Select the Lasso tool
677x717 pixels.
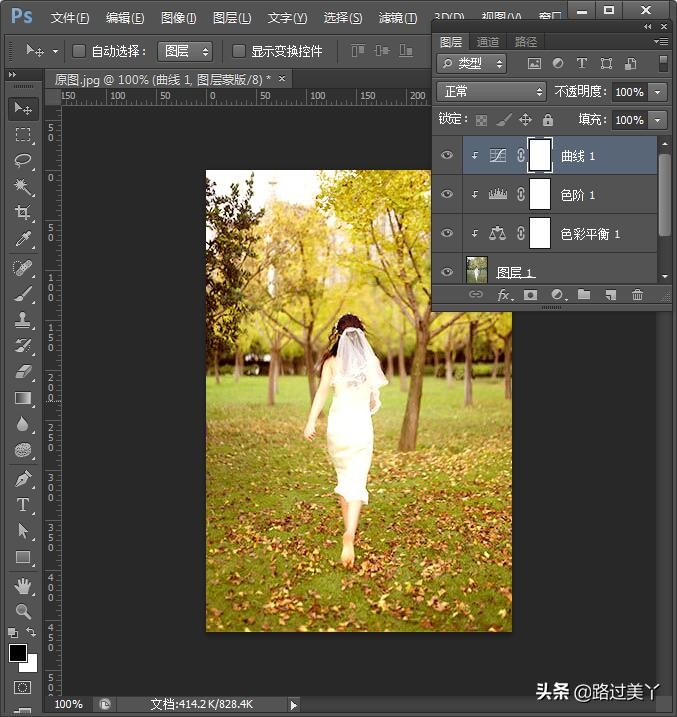point(23,161)
